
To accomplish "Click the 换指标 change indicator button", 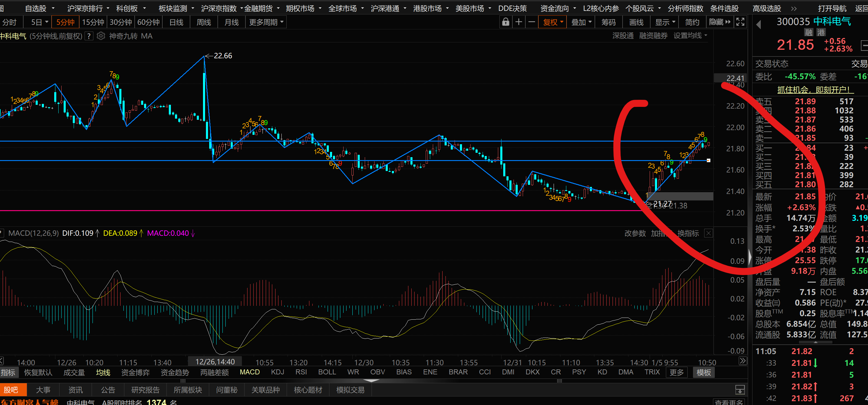I will tap(688, 233).
